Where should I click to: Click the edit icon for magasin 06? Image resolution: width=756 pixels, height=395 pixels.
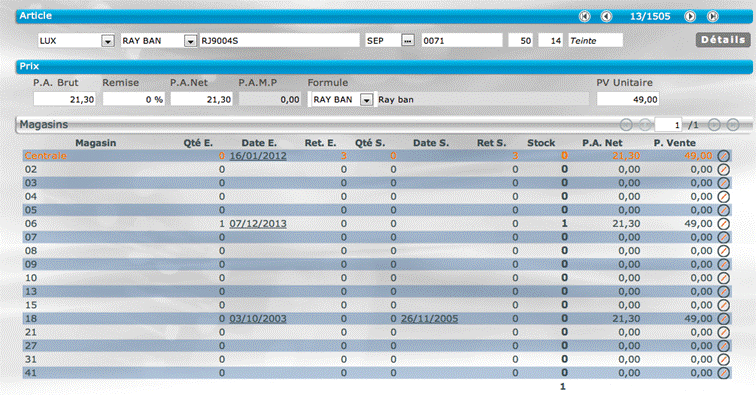pos(723,223)
